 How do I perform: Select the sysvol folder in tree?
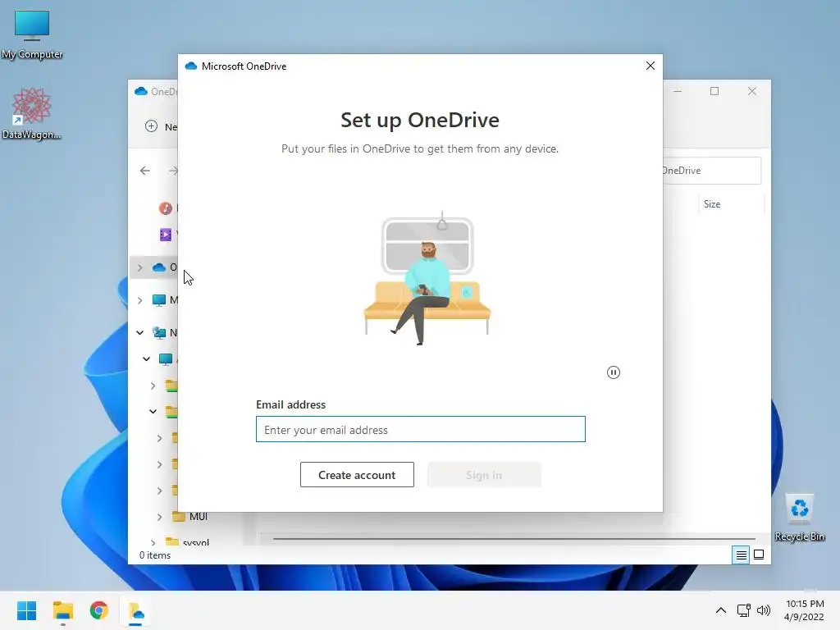click(x=188, y=541)
